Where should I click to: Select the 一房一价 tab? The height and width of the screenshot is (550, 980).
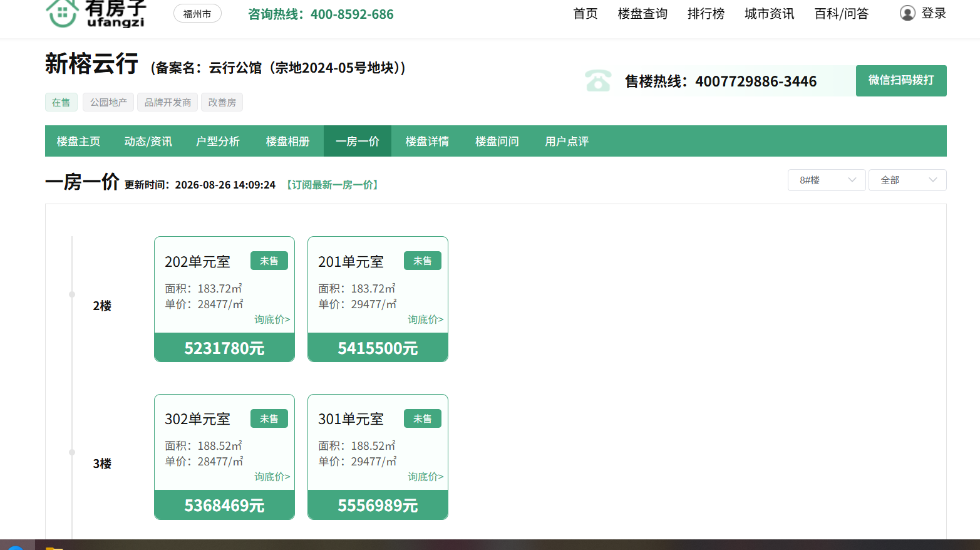[x=358, y=141]
